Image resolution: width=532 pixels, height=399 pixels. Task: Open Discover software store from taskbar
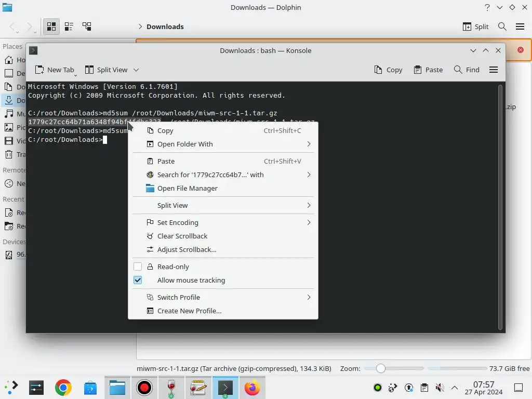click(x=90, y=387)
